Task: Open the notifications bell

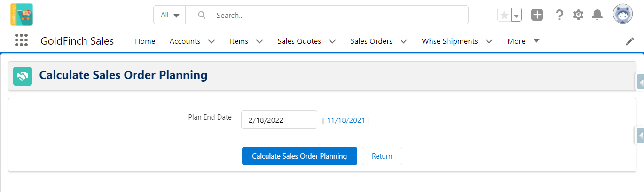Action: click(x=597, y=15)
